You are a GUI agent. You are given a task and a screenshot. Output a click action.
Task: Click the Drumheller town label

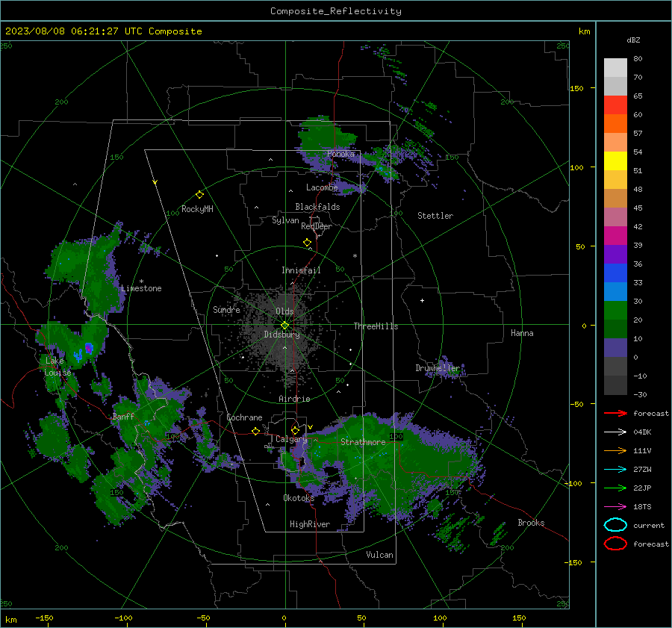[x=438, y=368]
